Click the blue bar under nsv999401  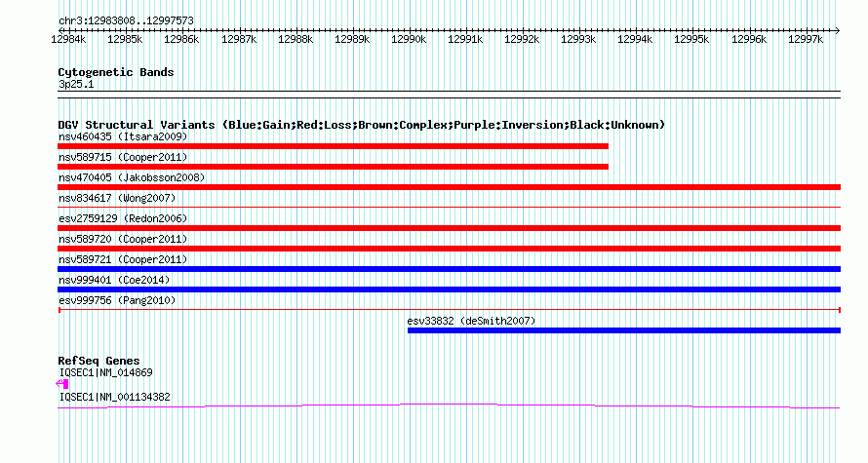click(449, 289)
